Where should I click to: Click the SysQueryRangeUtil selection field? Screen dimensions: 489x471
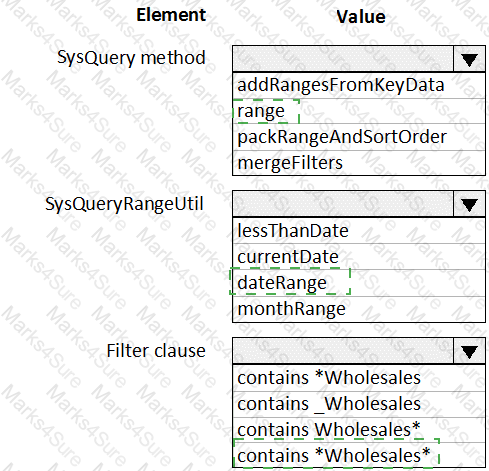pyautogui.click(x=343, y=204)
